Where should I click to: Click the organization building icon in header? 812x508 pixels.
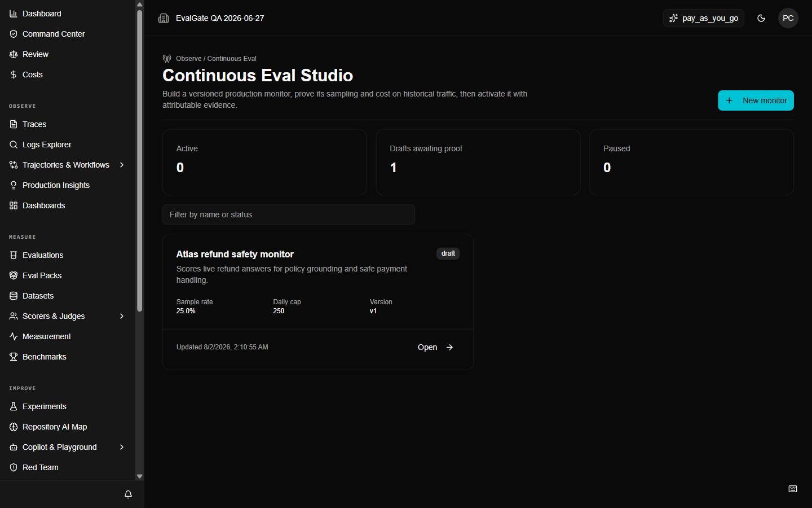pos(164,18)
